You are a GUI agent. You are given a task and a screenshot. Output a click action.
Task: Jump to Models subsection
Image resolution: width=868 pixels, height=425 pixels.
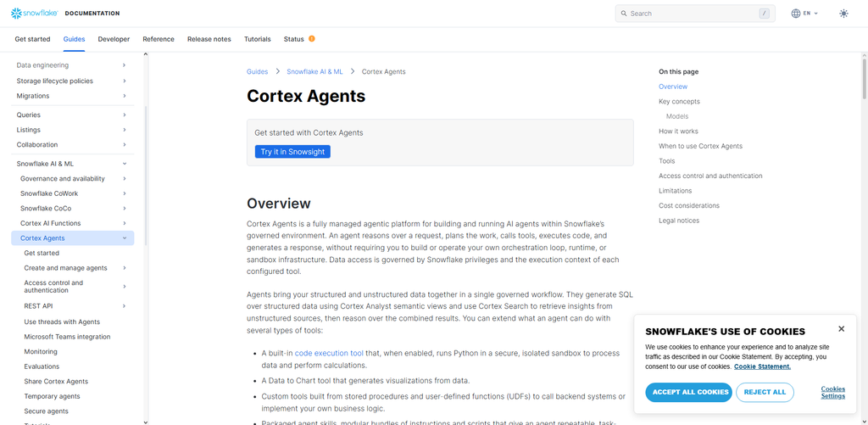point(677,116)
